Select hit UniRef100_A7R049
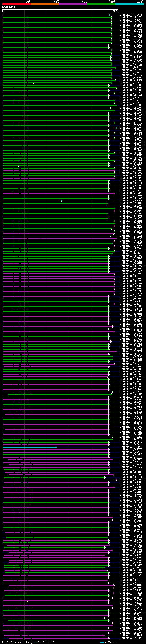The image size is (146, 644). point(131,50)
